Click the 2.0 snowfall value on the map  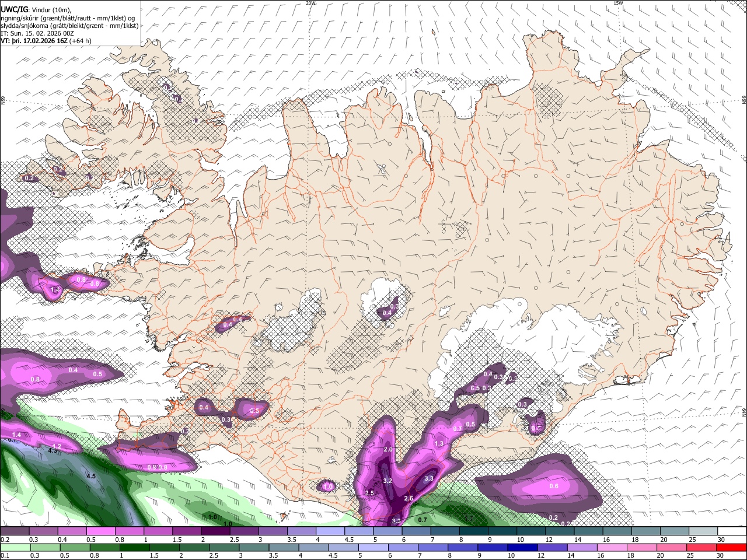click(x=389, y=449)
